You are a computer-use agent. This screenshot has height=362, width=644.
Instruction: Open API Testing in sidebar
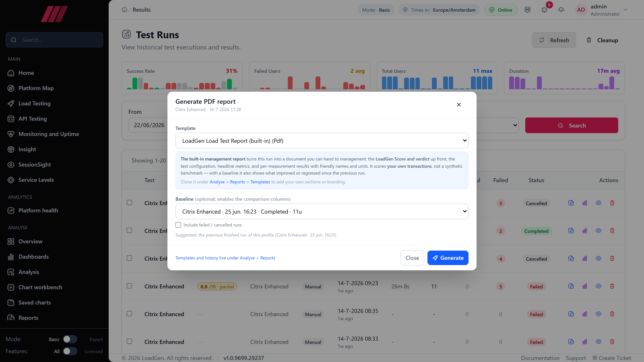(x=54, y=119)
